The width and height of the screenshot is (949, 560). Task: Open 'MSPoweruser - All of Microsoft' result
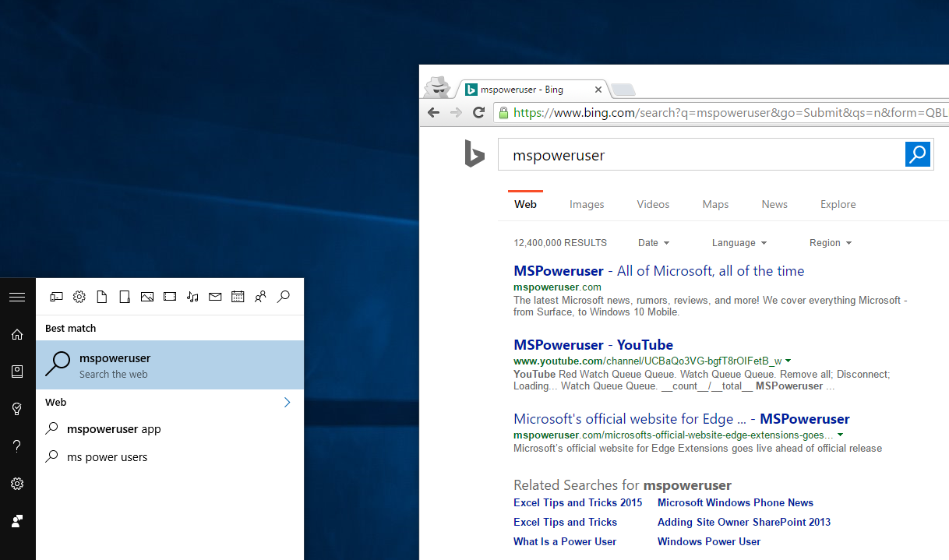pos(658,271)
